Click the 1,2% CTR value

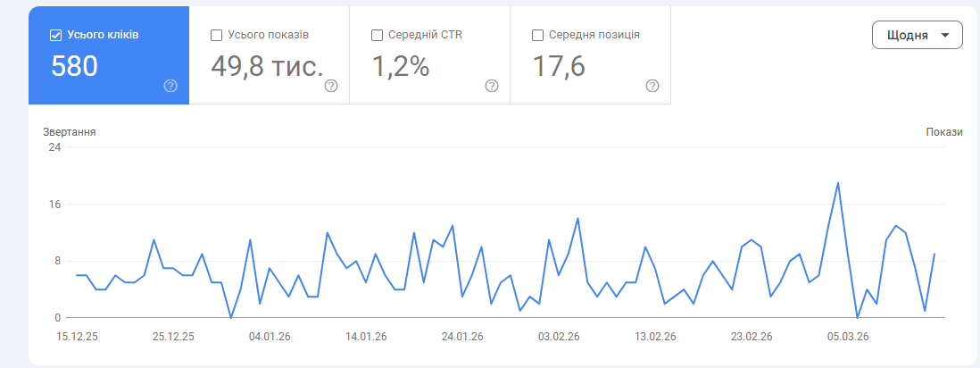401,66
